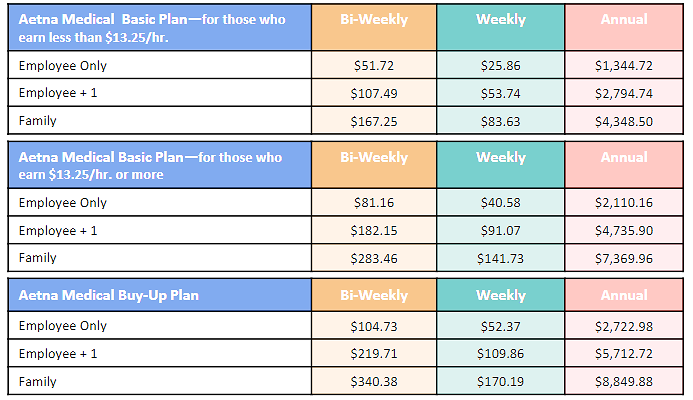Viewport: 693px width, 400px height.
Task: Select the $104.73 bi-weekly cell
Action: click(374, 326)
